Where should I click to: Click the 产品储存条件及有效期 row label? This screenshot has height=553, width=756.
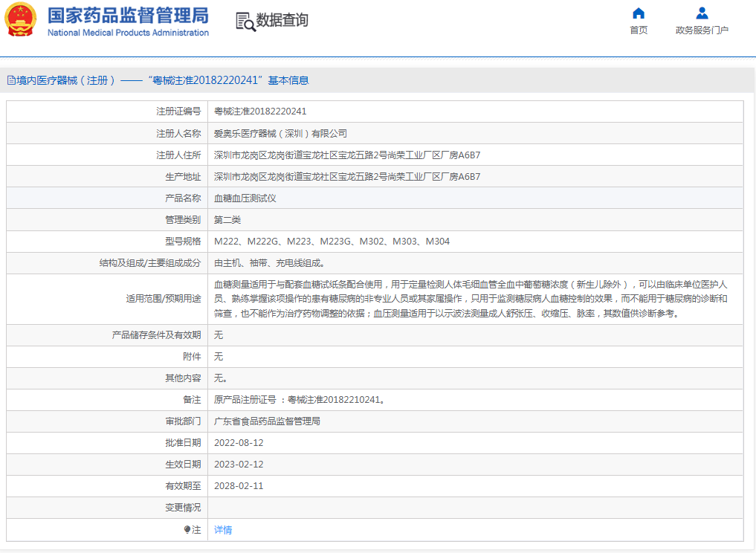(156, 334)
